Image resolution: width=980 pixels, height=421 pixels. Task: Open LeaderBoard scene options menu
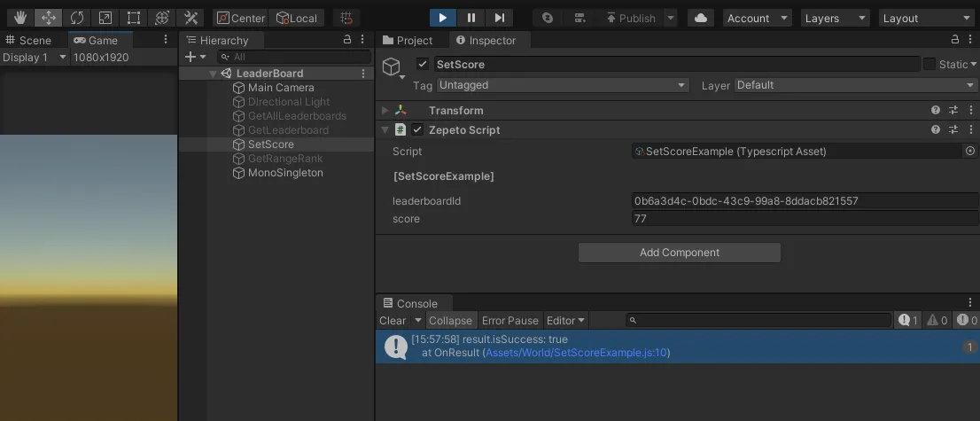tap(363, 74)
